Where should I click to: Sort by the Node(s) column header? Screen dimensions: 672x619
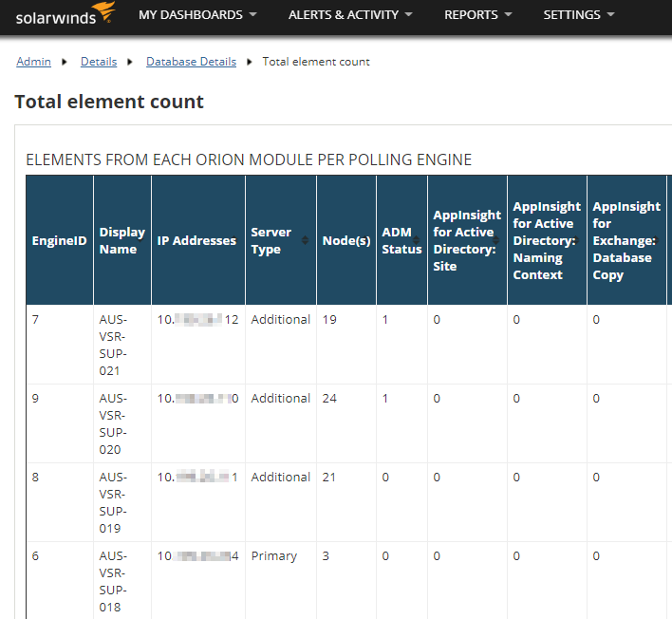tap(345, 241)
